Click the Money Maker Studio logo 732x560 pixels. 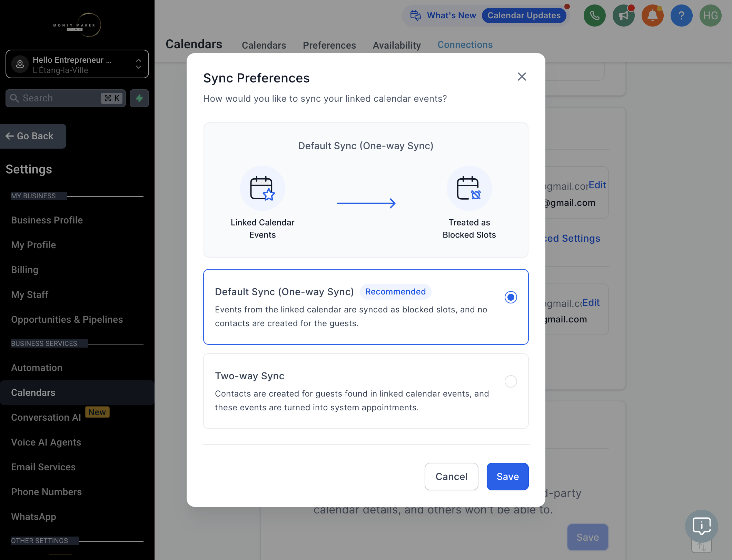[x=77, y=25]
